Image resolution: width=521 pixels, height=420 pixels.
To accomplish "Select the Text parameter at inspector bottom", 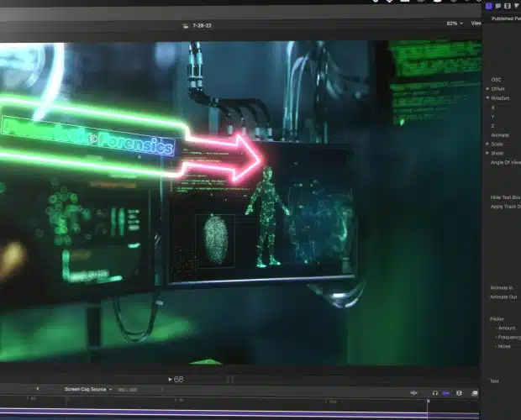I will 494,381.
